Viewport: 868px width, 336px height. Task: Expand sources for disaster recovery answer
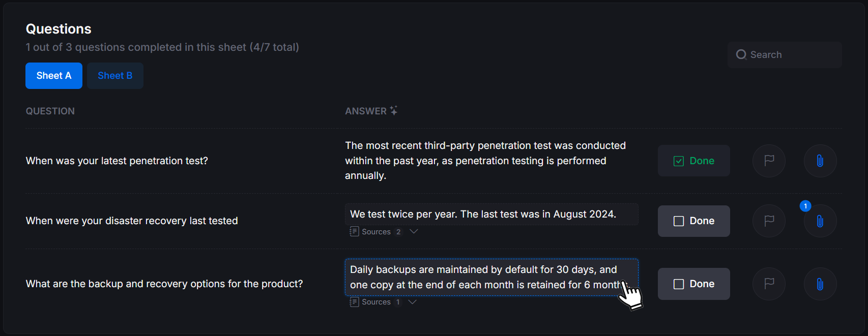click(x=414, y=231)
